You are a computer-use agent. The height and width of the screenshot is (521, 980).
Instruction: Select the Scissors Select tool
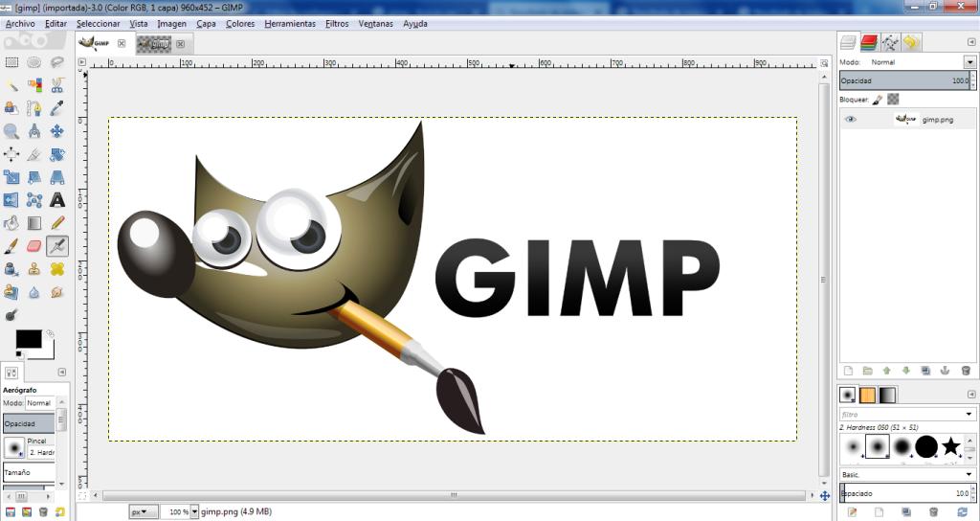point(56,85)
